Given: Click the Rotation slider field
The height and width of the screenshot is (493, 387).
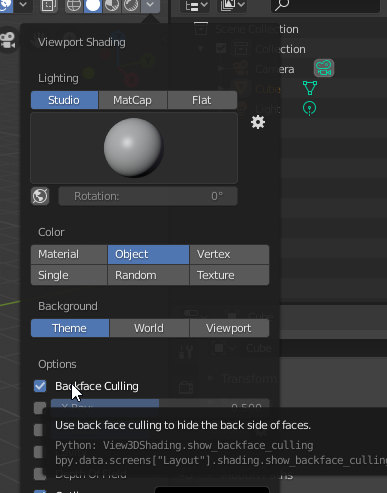Looking at the screenshot, I should click(x=148, y=196).
